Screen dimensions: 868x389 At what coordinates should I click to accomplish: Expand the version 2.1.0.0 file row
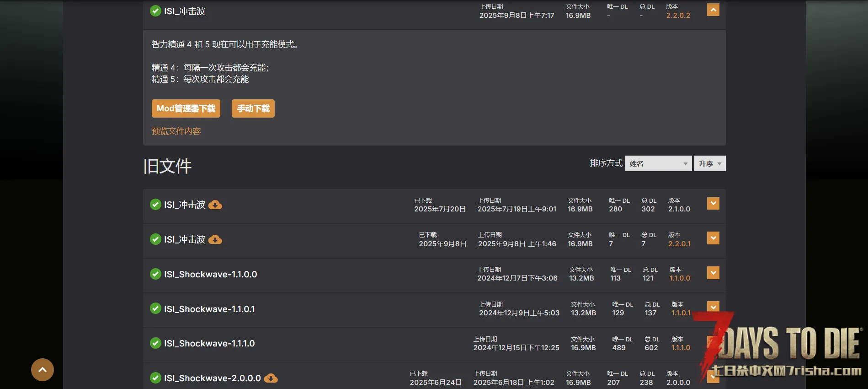tap(713, 204)
